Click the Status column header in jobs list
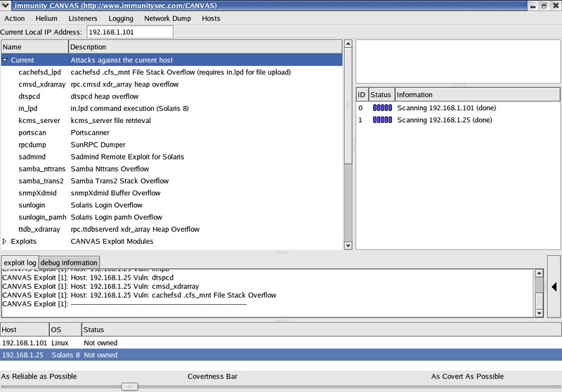Image resolution: width=562 pixels, height=392 pixels. (381, 95)
